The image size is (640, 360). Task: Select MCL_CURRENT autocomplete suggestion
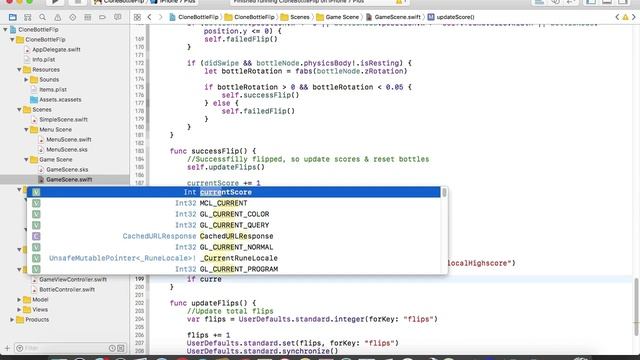coord(233,203)
